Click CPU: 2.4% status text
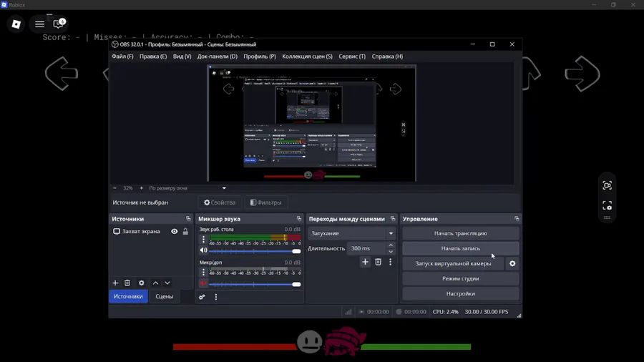Image resolution: width=644 pixels, height=362 pixels. pyautogui.click(x=445, y=312)
